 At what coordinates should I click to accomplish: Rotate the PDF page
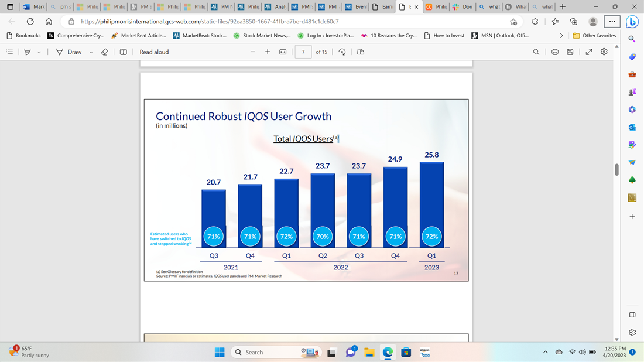coord(342,52)
